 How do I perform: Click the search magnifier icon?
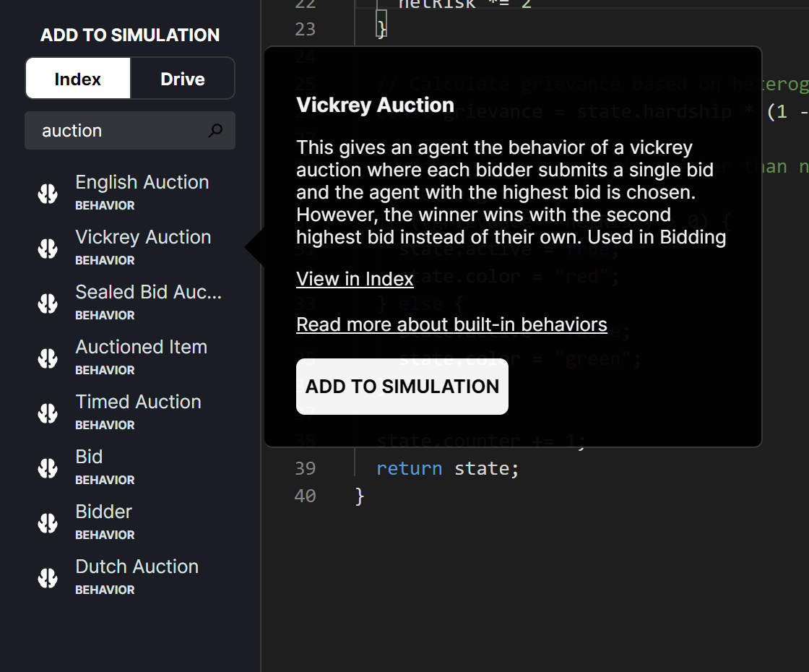215,131
